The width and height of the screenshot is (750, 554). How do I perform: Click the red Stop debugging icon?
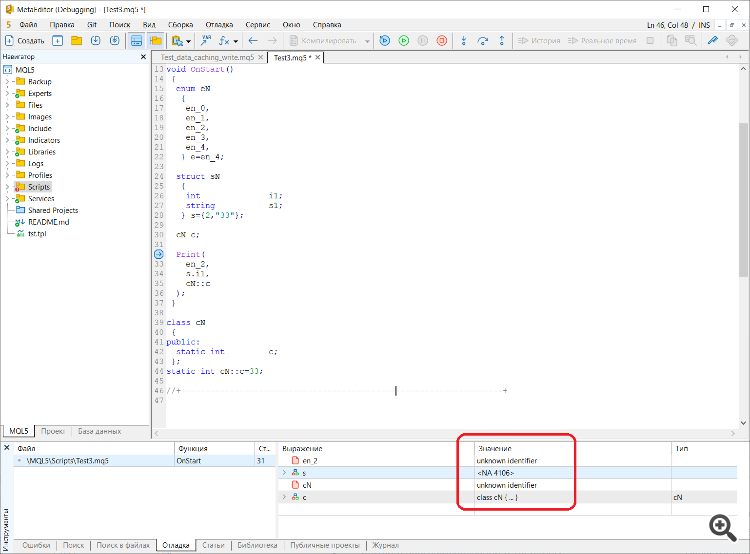[x=441, y=41]
